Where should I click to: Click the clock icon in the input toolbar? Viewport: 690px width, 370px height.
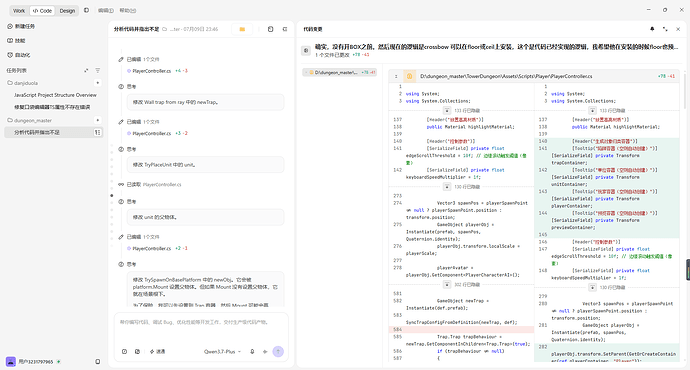[125, 352]
